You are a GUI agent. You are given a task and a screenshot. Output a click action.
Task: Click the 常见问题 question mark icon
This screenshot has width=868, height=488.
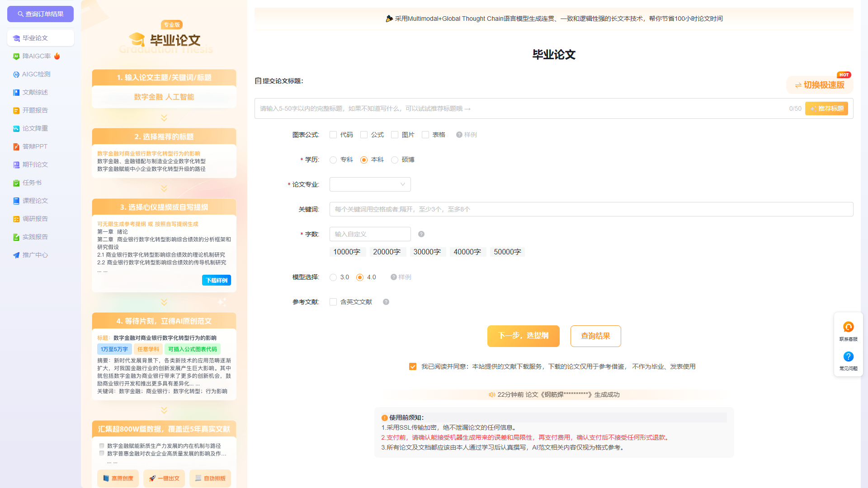coord(848,357)
